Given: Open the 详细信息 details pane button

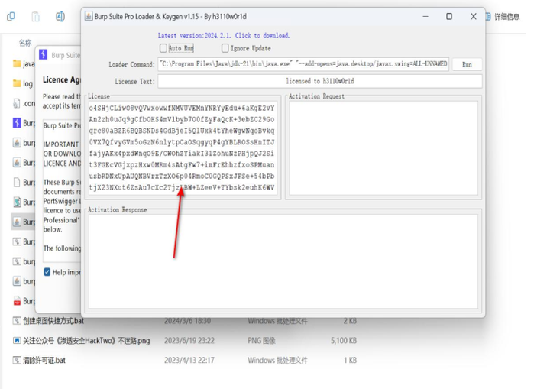Looking at the screenshot, I should [503, 17].
